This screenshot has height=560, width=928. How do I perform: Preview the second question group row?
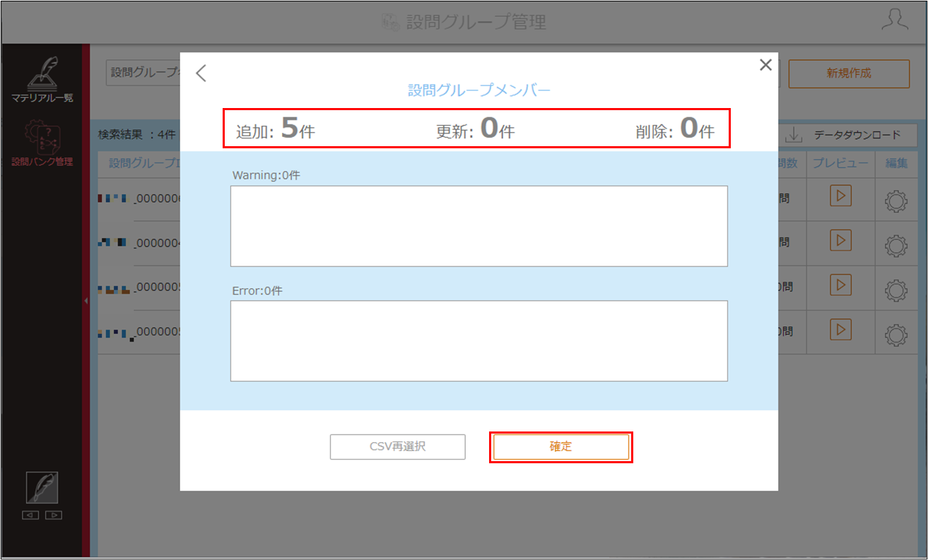840,241
